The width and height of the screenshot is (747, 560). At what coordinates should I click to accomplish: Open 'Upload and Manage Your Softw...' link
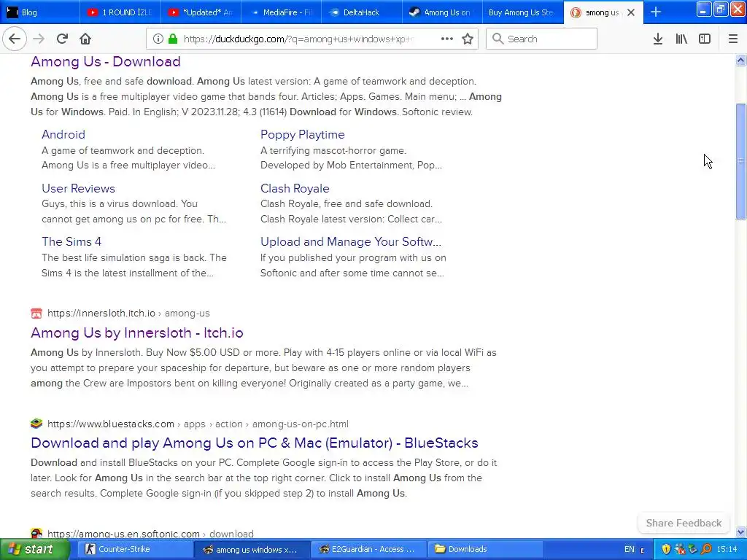(351, 241)
